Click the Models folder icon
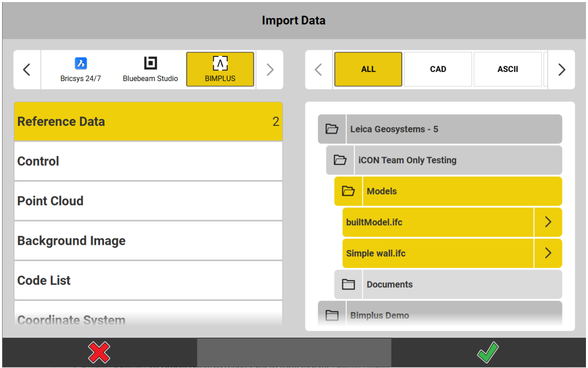Screen dimensions: 588x368 coord(348,191)
